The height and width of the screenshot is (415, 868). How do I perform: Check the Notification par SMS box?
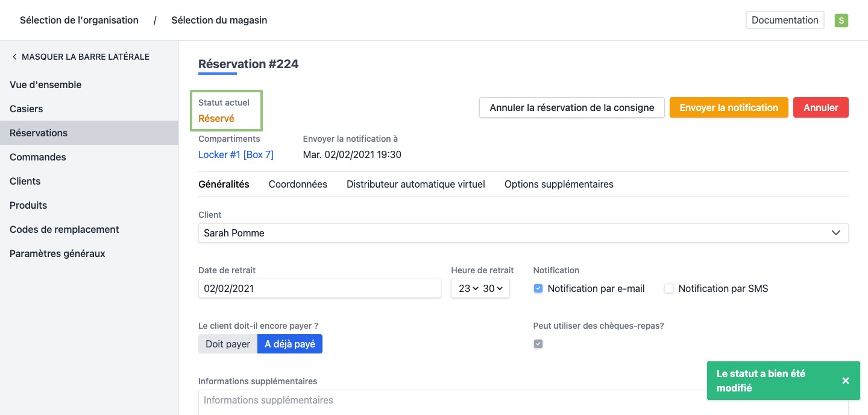[668, 289]
